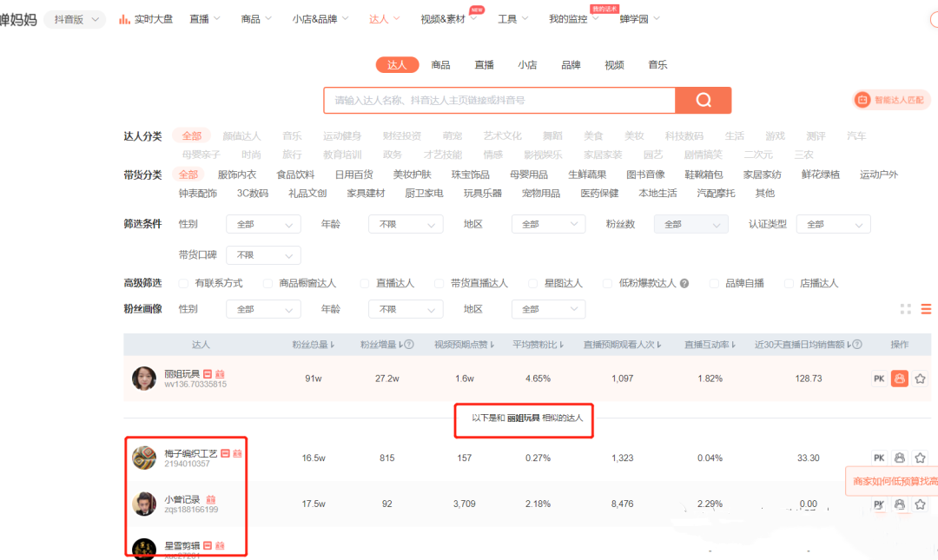Screen dimensions: 938x560
Task: Check 星图达人 filter checkbox
Action: click(x=532, y=283)
